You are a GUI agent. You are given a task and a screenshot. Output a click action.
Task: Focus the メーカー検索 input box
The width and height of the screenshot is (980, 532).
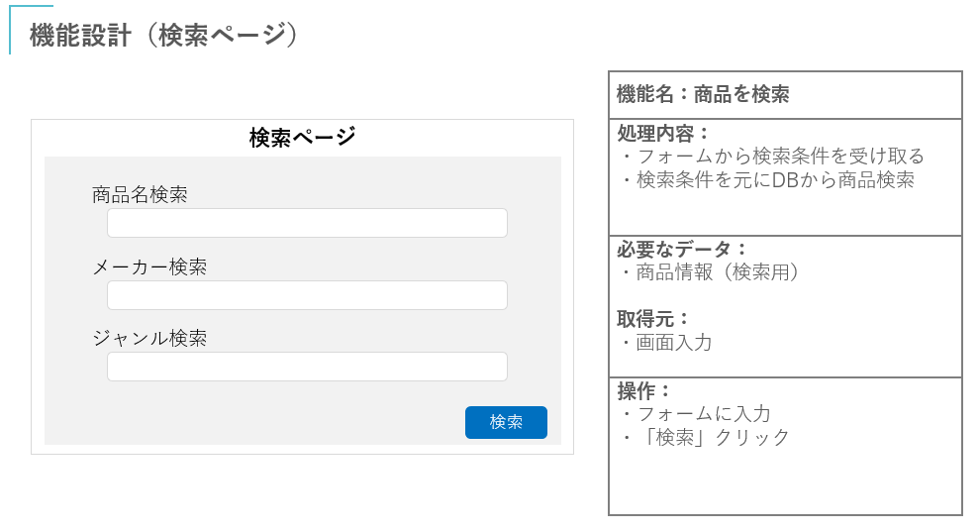307,295
